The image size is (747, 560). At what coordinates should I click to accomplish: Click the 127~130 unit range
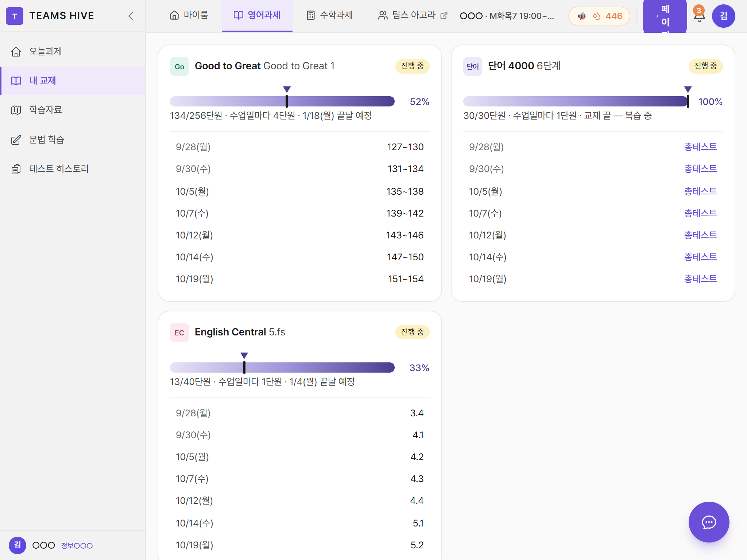pos(405,147)
